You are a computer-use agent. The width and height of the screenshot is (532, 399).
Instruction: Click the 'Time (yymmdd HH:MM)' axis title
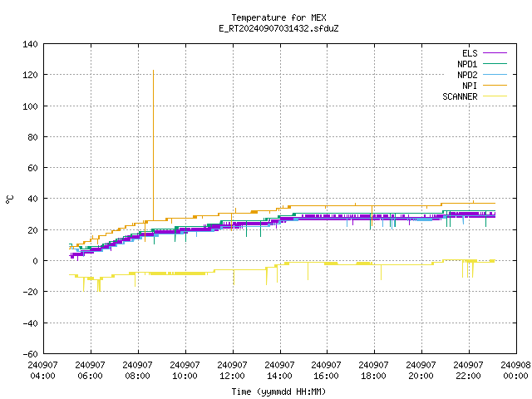tap(278, 392)
